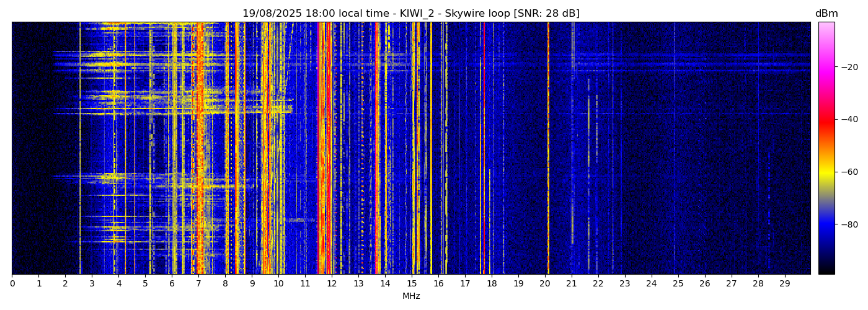The width and height of the screenshot is (868, 310).
Task: Select the 25 MHz x-axis tick label
Action: point(678,284)
